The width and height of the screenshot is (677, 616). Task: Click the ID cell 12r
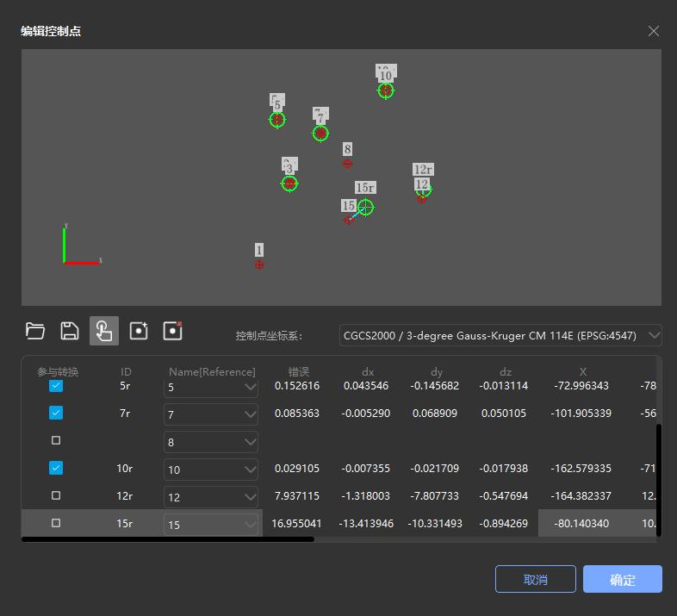pos(124,496)
